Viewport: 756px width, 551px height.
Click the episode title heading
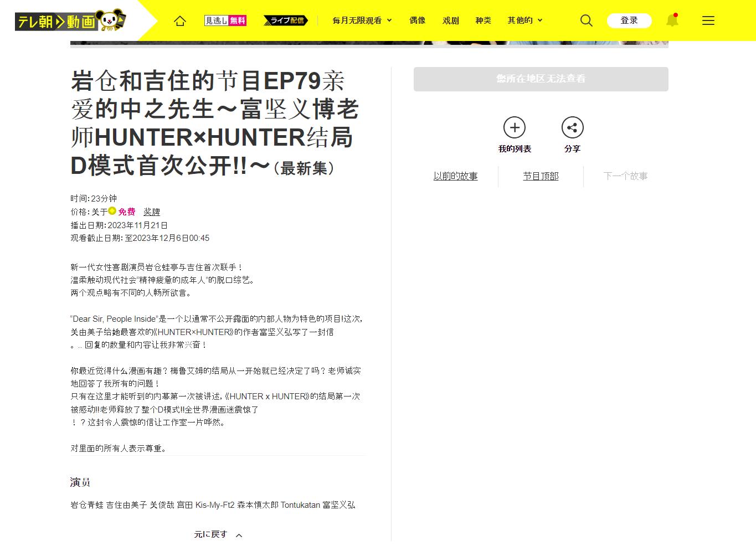click(215, 123)
